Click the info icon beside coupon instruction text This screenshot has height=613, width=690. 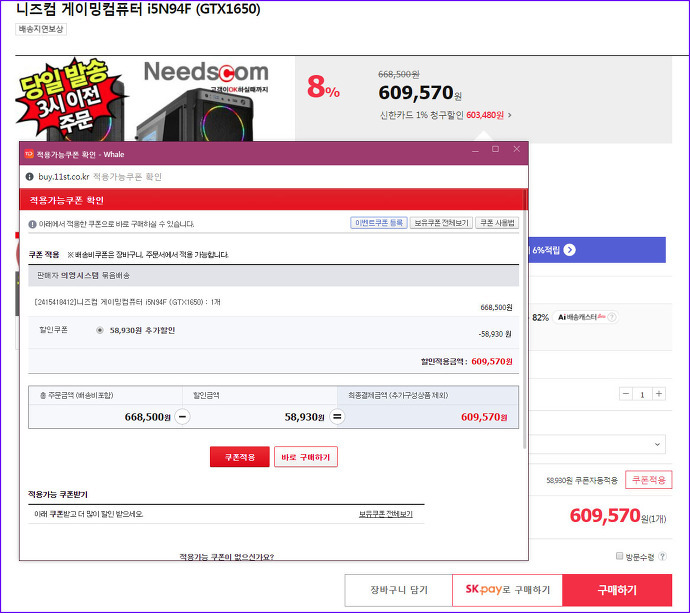click(x=33, y=224)
